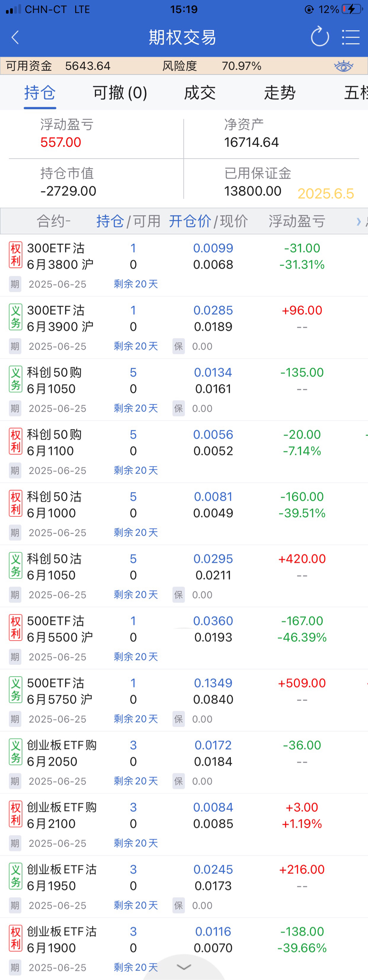Switch to the 可撤 (0) tab

click(x=120, y=93)
